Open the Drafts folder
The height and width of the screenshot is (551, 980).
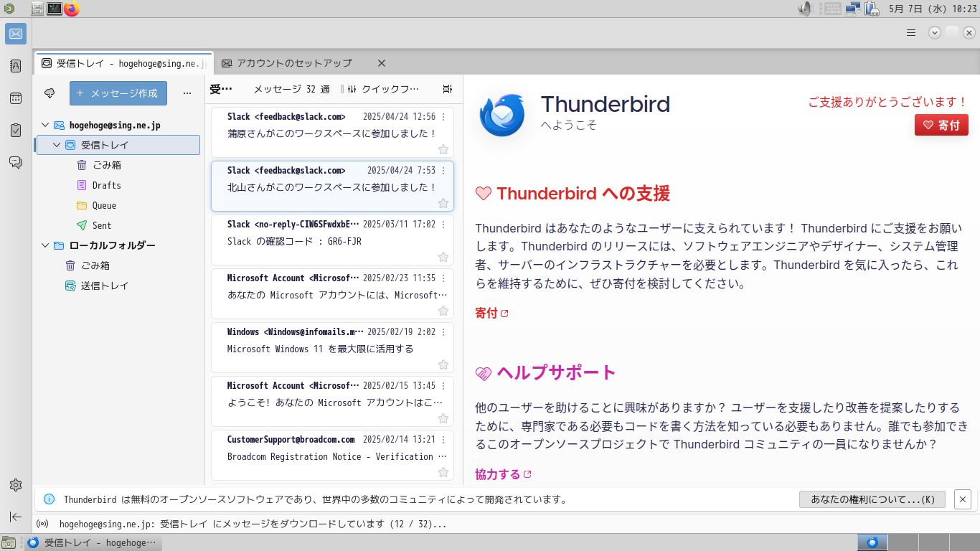106,185
